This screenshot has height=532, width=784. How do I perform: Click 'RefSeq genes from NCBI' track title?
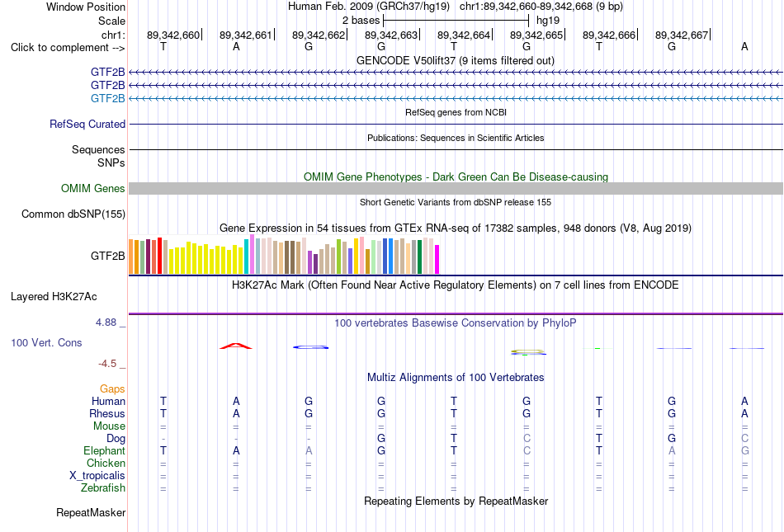coord(456,112)
